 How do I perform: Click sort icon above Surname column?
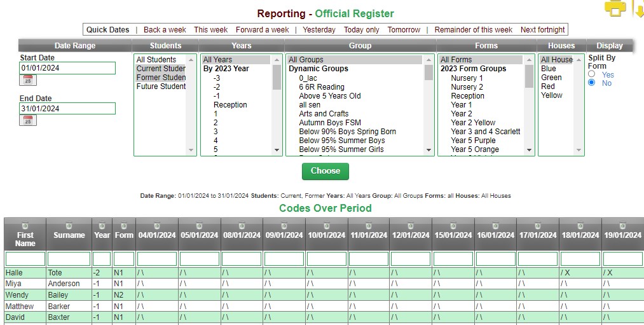click(x=69, y=226)
